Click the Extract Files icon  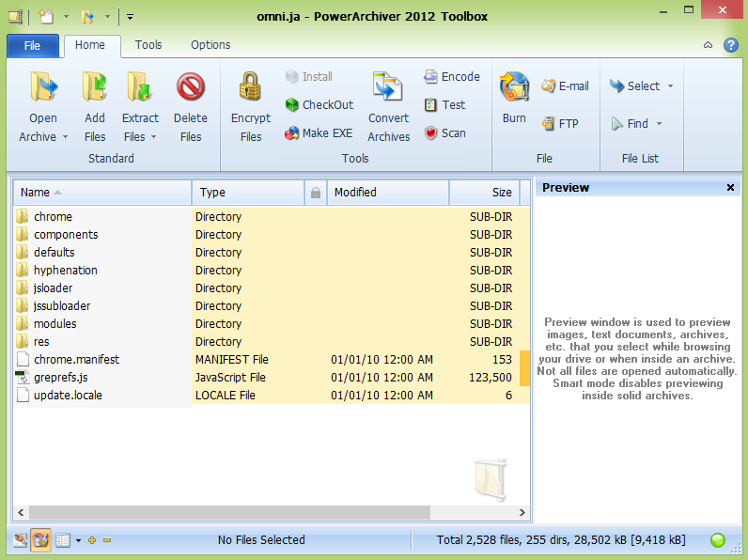(140, 87)
